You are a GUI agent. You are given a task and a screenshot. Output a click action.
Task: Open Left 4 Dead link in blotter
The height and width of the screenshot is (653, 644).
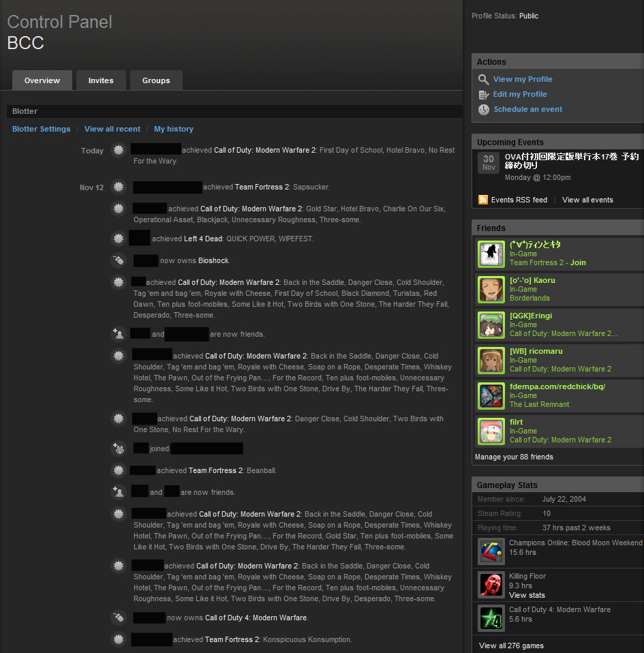pyautogui.click(x=203, y=239)
